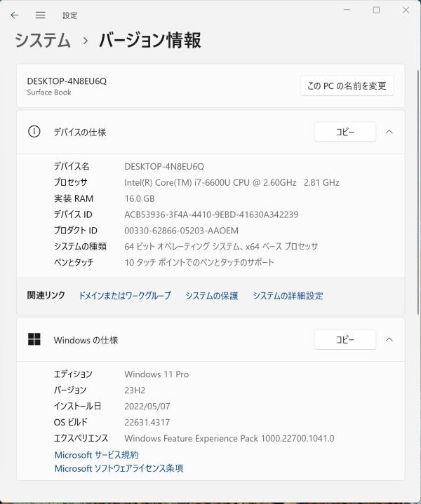The image size is (421, 504).
Task: Click the back arrow icon
Action: pos(15,15)
